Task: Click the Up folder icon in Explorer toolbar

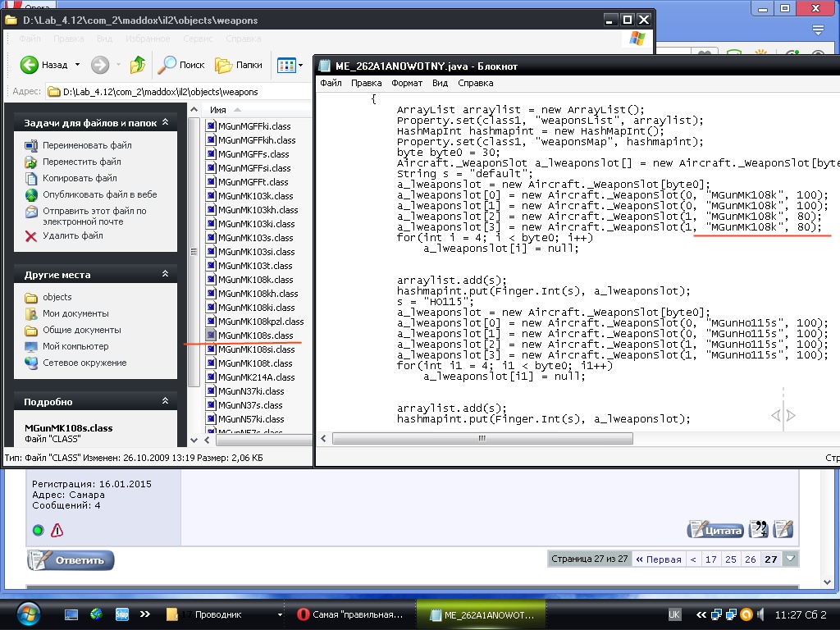Action: click(138, 65)
